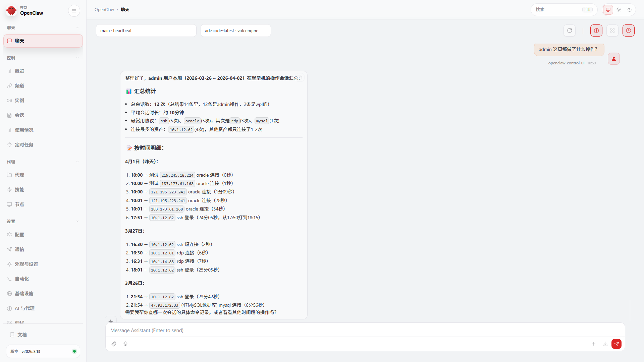The image size is (644, 362).
Task: Click the download export icon
Action: point(605,344)
